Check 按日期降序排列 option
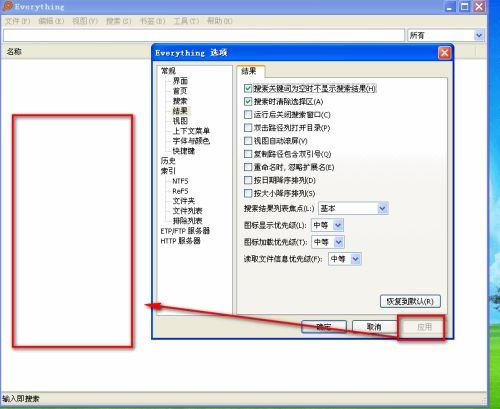The height and width of the screenshot is (409, 500). (x=248, y=180)
